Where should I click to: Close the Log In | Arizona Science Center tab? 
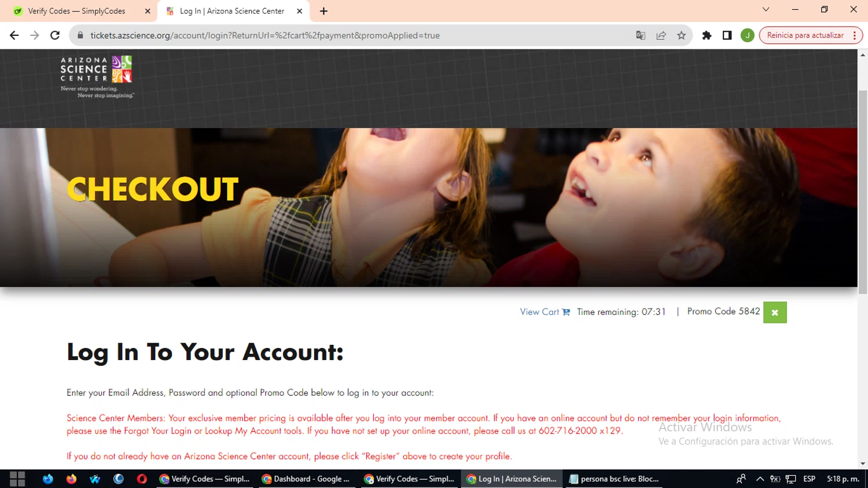click(x=299, y=11)
